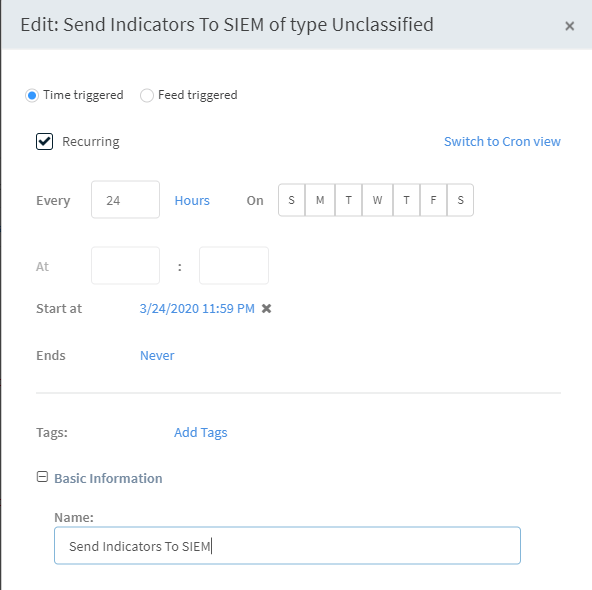Close the Edit dialog with the X icon

[569, 26]
